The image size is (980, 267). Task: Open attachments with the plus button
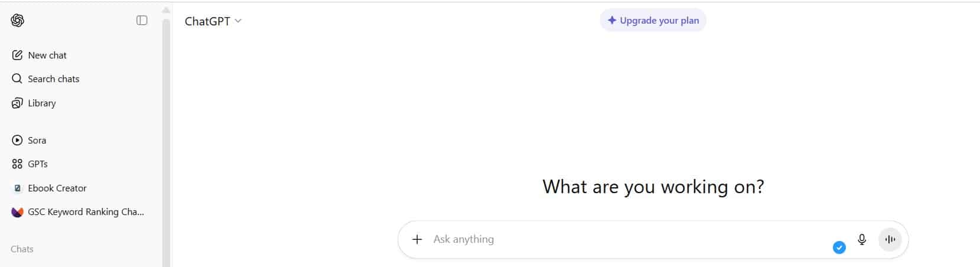tap(417, 239)
